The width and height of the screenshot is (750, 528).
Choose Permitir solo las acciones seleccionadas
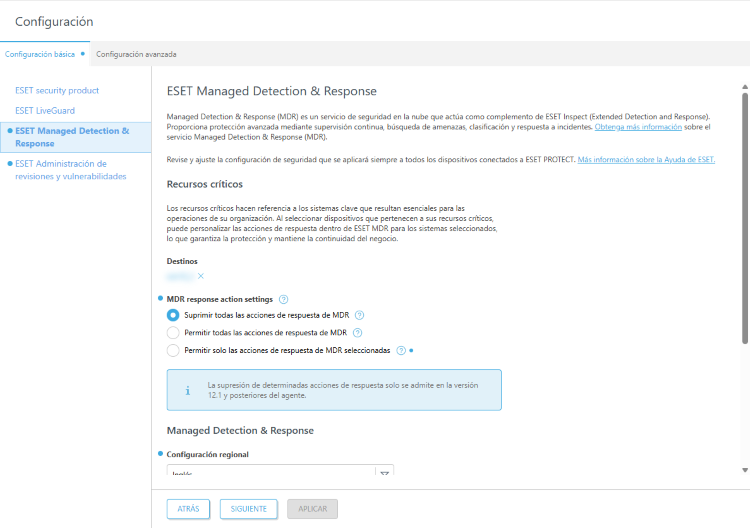[x=173, y=351]
